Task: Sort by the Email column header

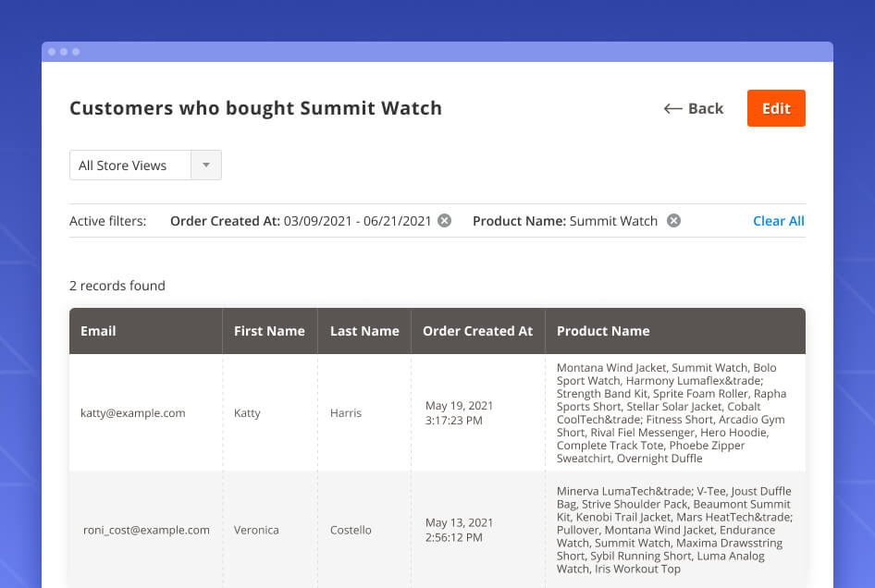Action: tap(98, 331)
